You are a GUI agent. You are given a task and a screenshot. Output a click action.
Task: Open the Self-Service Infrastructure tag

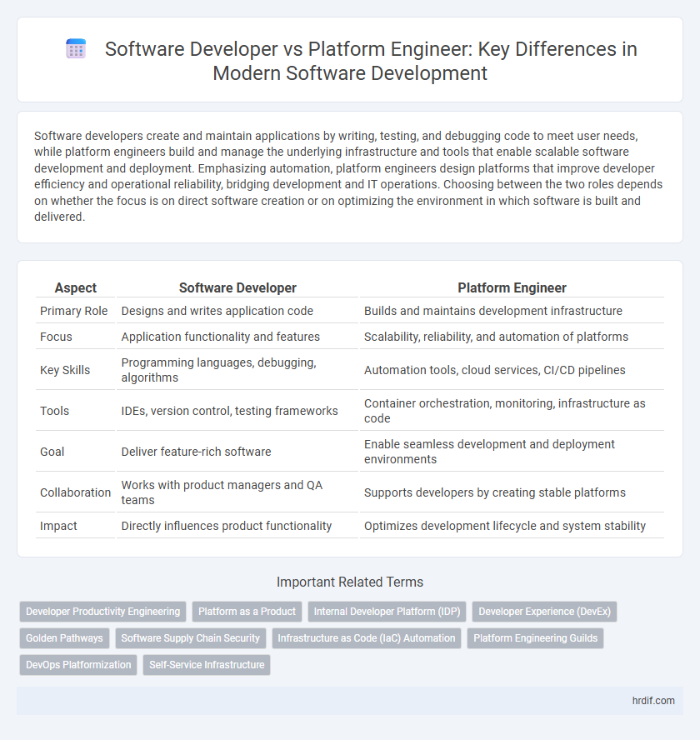(x=207, y=664)
